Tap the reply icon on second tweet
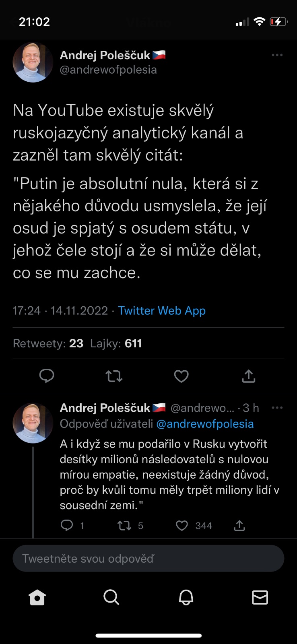Screen dimensions: 297x644 pyautogui.click(x=67, y=525)
